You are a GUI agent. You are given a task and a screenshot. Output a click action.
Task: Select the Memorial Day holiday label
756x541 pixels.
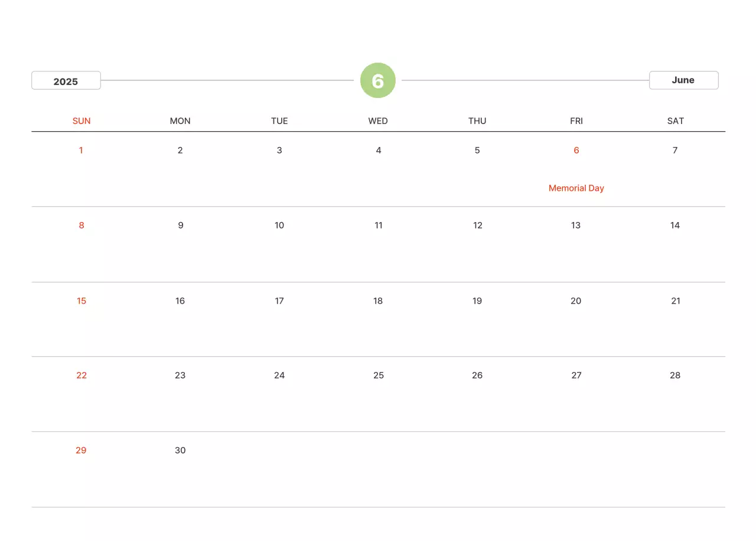576,188
